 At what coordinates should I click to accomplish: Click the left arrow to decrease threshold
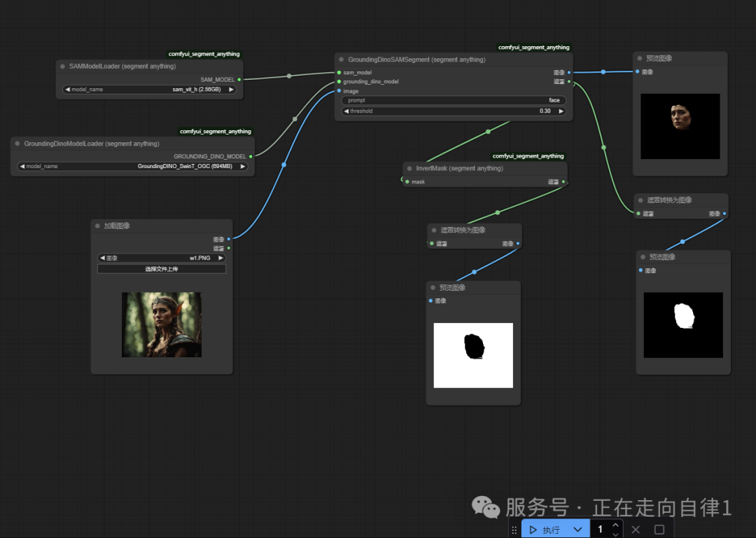(x=345, y=111)
